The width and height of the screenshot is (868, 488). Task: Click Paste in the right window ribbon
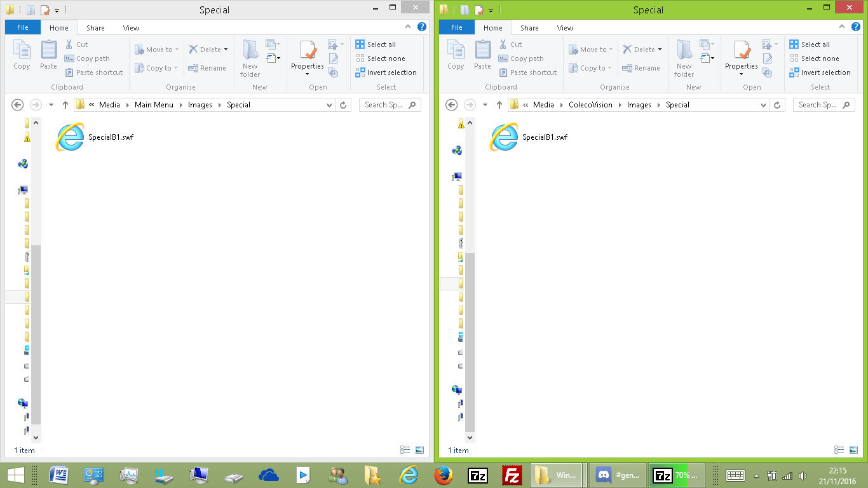[482, 55]
